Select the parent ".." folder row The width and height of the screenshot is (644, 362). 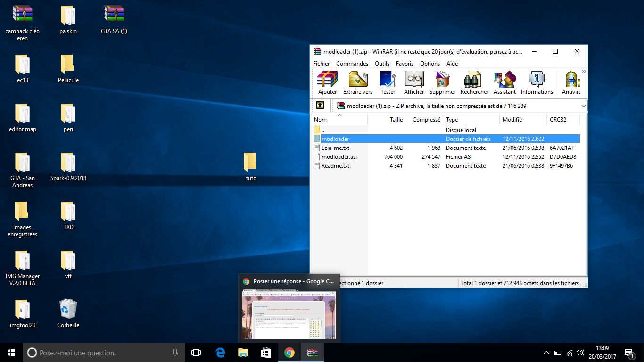446,130
